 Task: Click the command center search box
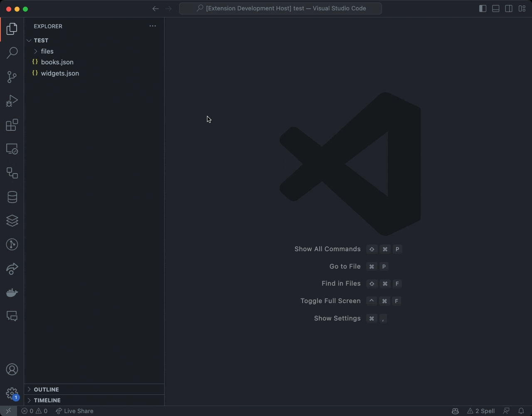[x=281, y=8]
